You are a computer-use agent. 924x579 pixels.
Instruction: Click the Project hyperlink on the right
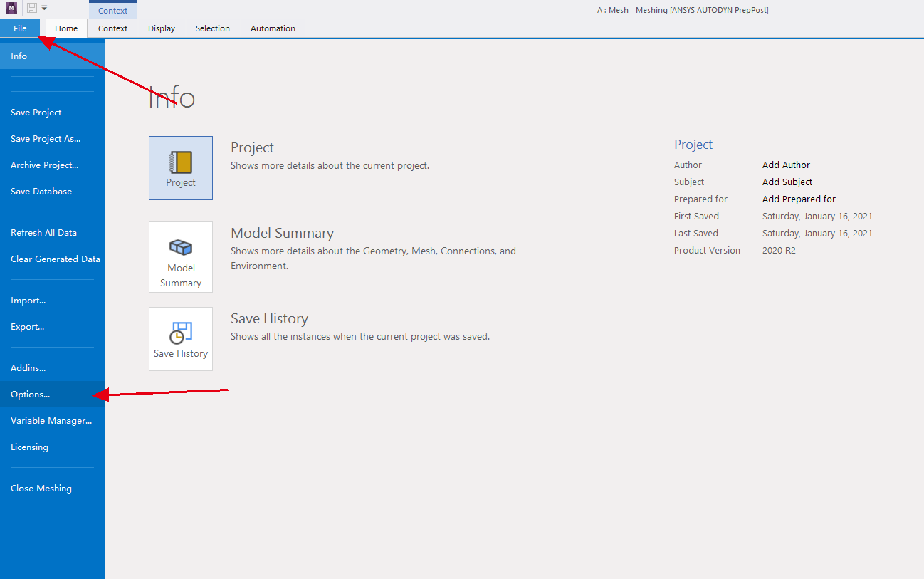pyautogui.click(x=693, y=145)
